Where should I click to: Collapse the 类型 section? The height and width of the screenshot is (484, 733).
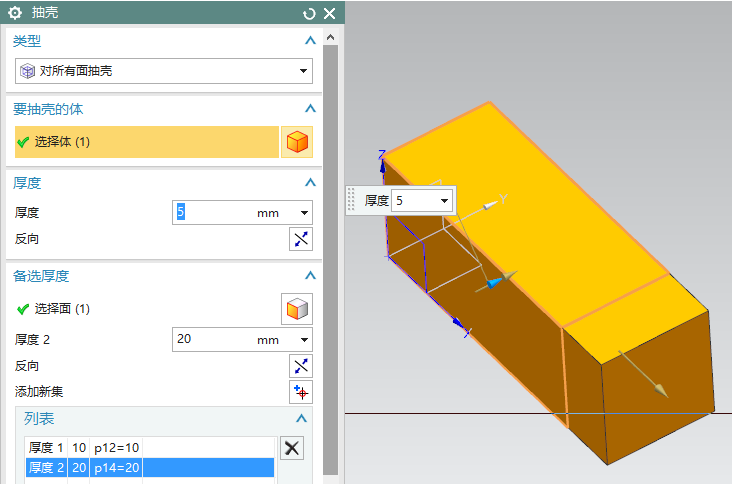coord(310,41)
